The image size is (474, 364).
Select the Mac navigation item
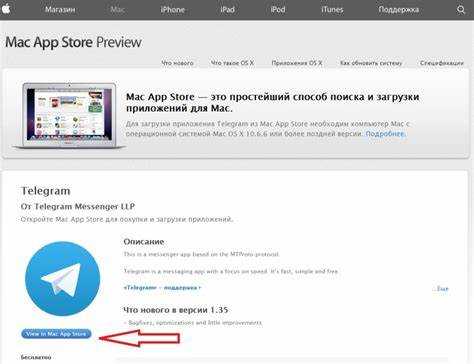point(118,10)
